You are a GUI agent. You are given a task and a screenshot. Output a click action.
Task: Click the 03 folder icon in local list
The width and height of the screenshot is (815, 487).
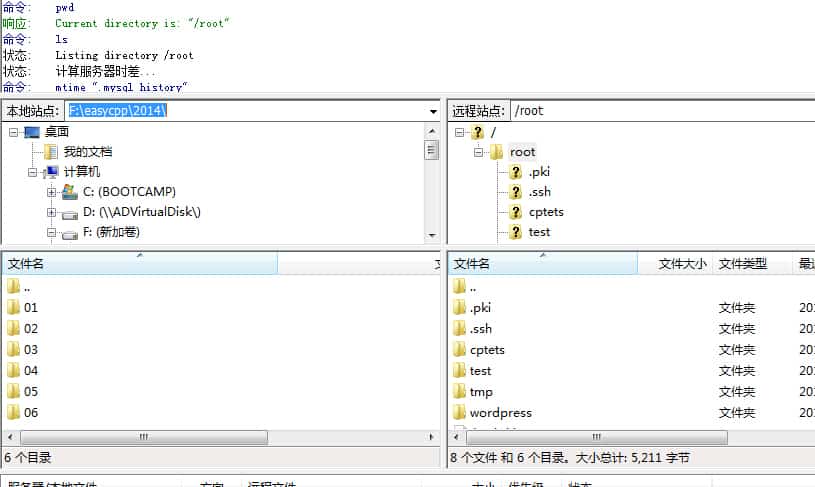click(13, 350)
